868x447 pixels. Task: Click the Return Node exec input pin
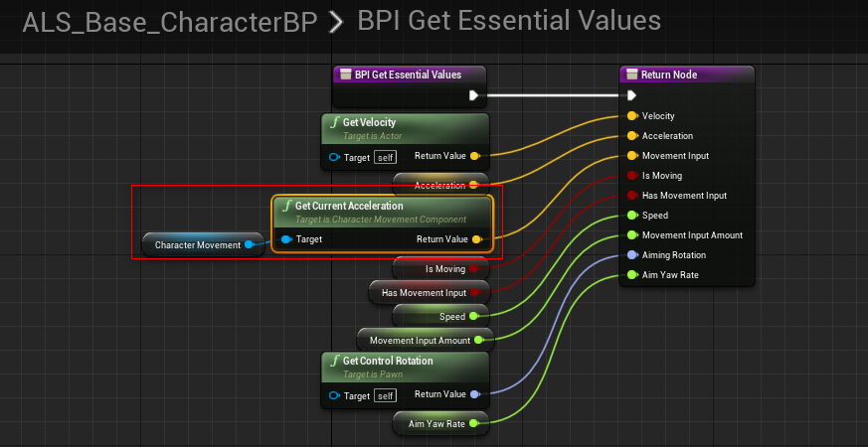tap(631, 96)
